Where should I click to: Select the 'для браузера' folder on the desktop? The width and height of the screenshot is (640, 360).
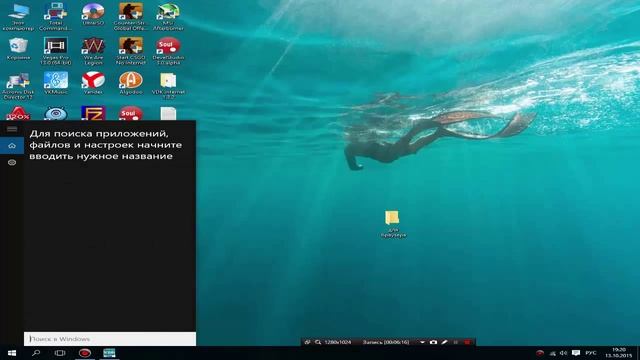point(393,224)
